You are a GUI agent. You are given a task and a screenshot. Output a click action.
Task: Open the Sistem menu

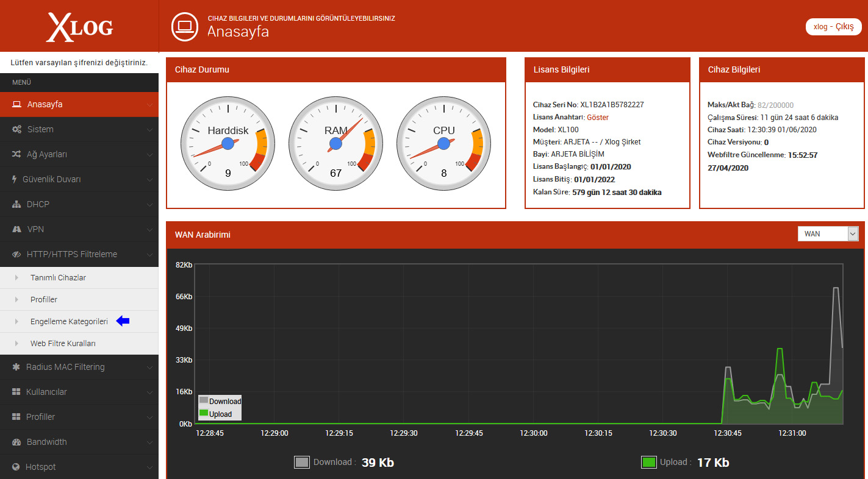click(79, 129)
